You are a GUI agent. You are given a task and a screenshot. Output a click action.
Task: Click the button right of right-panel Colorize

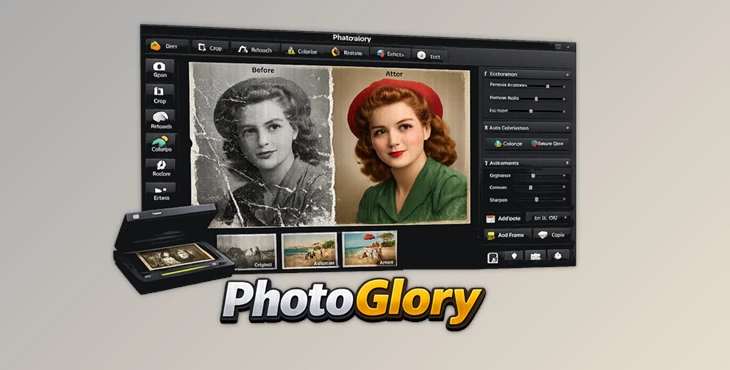tap(548, 144)
